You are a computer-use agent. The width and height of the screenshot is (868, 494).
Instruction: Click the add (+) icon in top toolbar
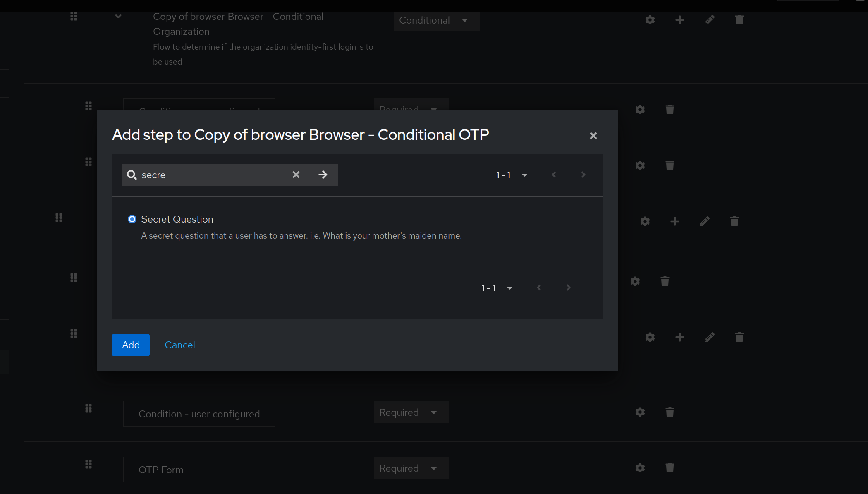click(679, 20)
